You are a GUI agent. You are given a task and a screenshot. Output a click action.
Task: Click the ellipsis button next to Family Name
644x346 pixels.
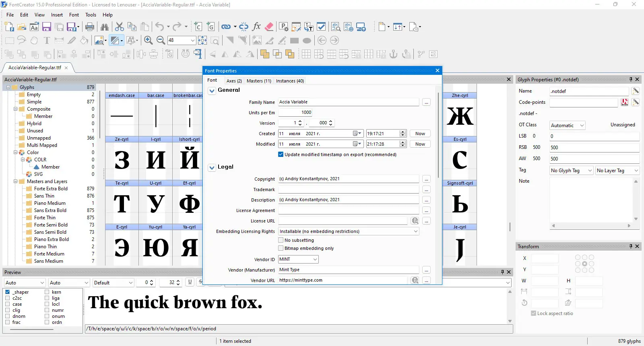click(426, 102)
